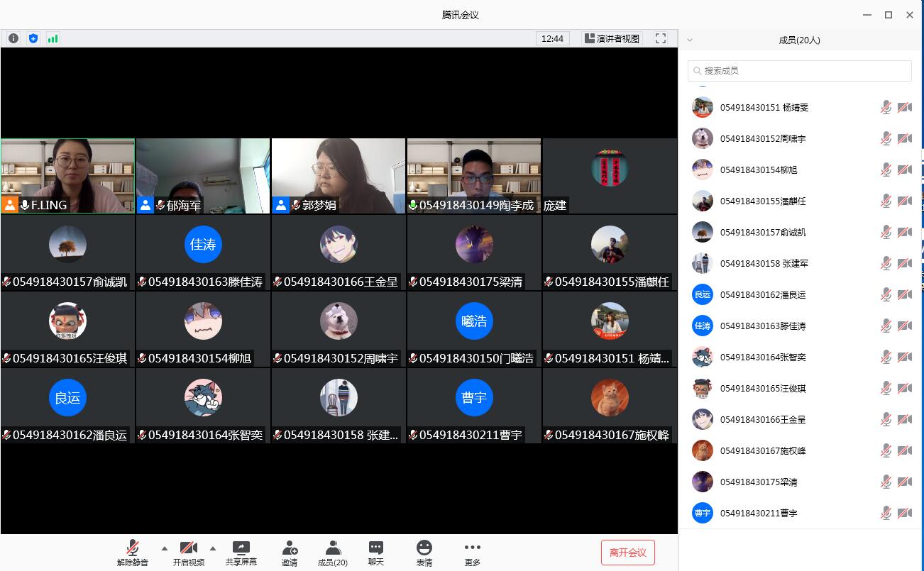Turn on camera via 开启视频 button
Screen dimensions: 924x571
pyautogui.click(x=189, y=553)
